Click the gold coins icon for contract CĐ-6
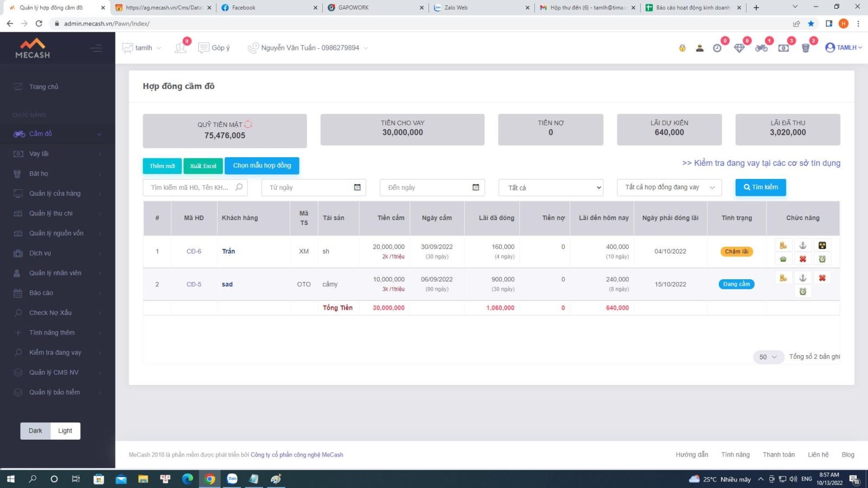This screenshot has width=868, height=488. (x=783, y=246)
